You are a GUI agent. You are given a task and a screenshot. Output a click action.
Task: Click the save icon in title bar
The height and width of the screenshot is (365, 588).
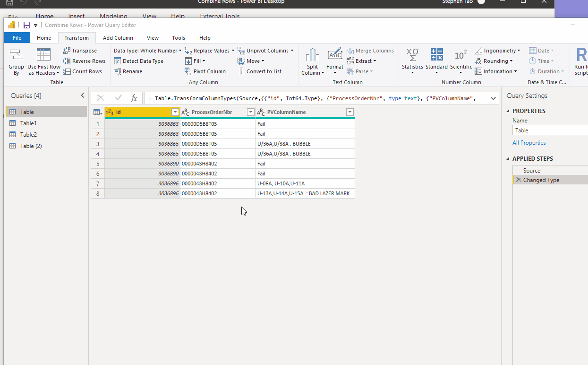point(27,25)
